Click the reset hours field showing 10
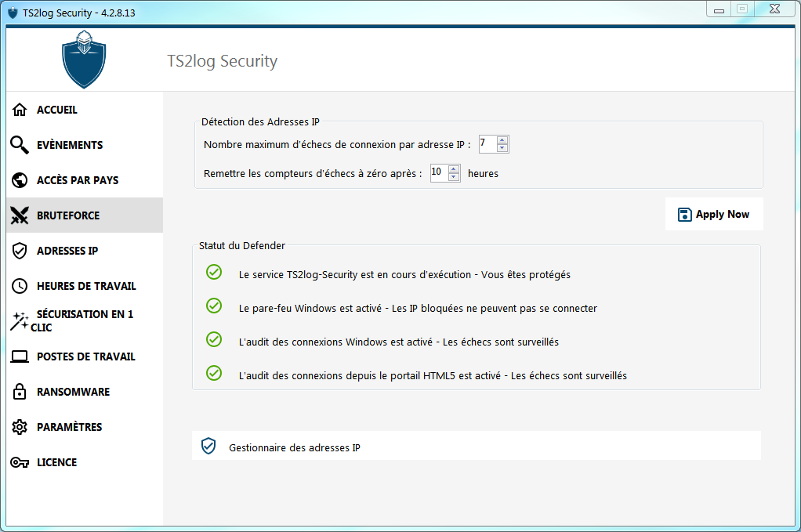This screenshot has width=801, height=532. click(x=440, y=173)
